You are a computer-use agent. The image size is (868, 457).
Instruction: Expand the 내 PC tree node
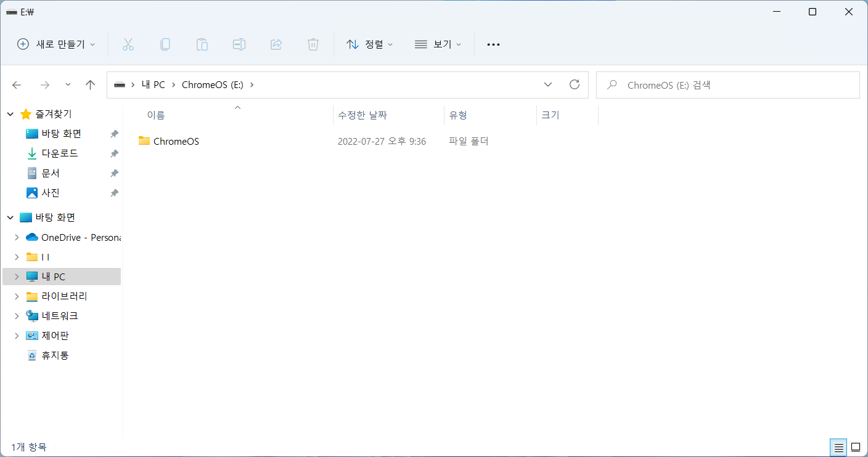pos(17,277)
